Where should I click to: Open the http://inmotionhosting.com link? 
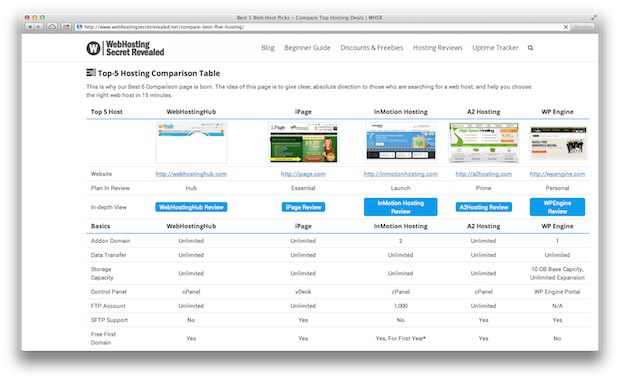point(401,174)
